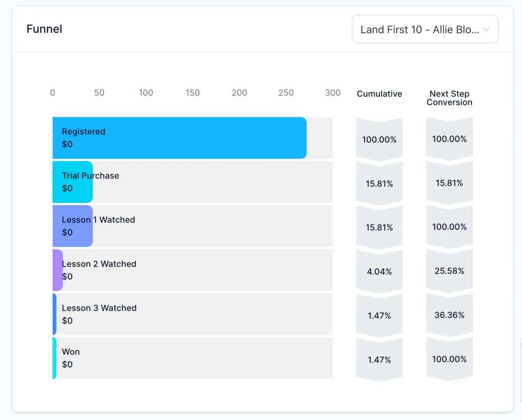The image size is (522, 420).
Task: Click the dropdown chevron arrow
Action: 486,30
